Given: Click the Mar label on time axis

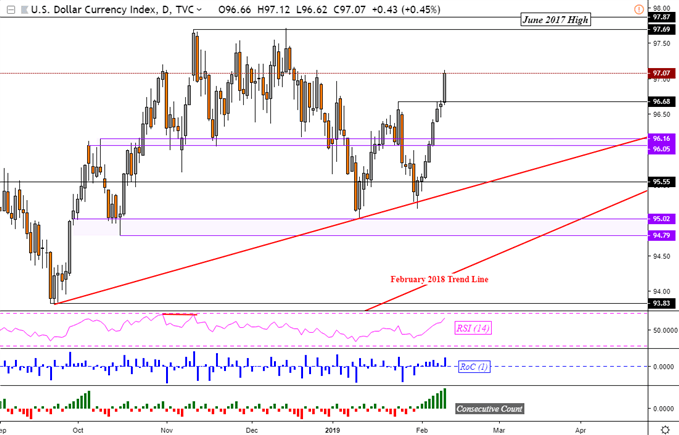Looking at the screenshot, I should pos(499,430).
